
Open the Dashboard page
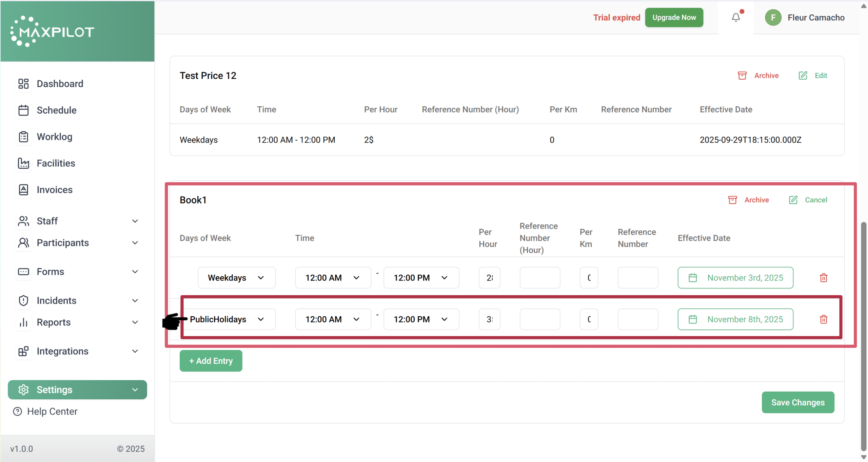(x=60, y=84)
